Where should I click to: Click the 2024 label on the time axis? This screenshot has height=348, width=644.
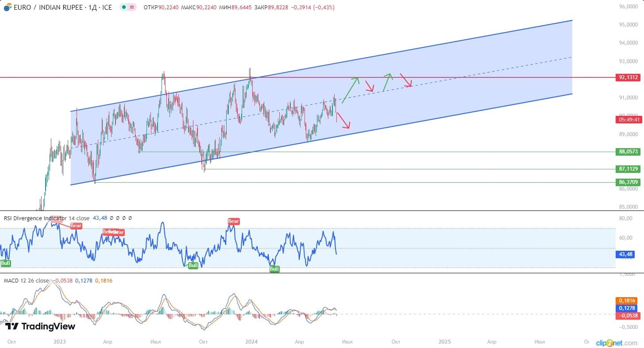(251, 341)
